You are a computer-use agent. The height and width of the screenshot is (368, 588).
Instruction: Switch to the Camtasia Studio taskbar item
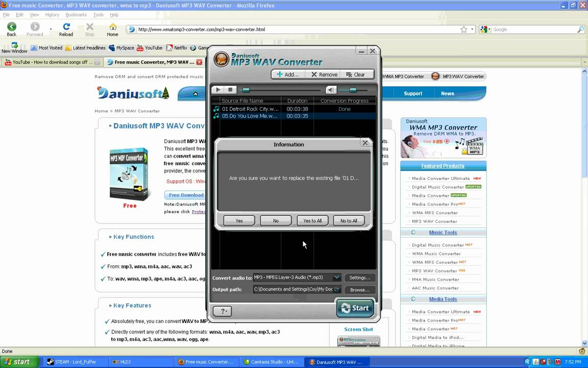pyautogui.click(x=272, y=362)
